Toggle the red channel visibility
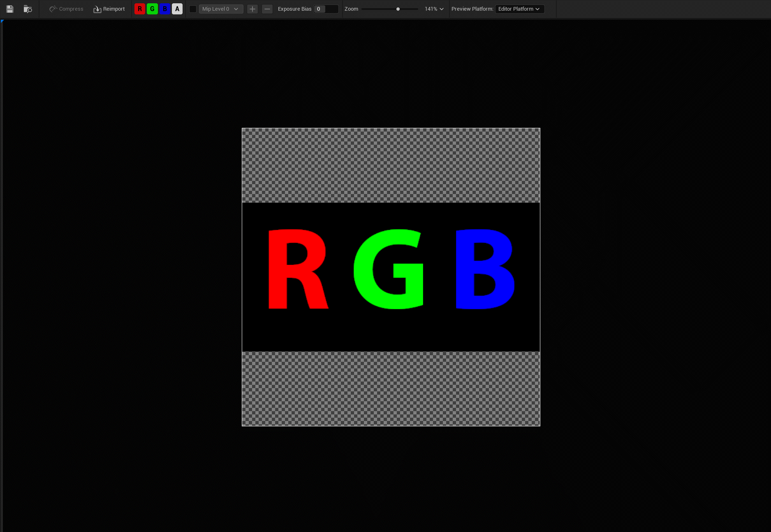The height and width of the screenshot is (532, 771). [140, 9]
